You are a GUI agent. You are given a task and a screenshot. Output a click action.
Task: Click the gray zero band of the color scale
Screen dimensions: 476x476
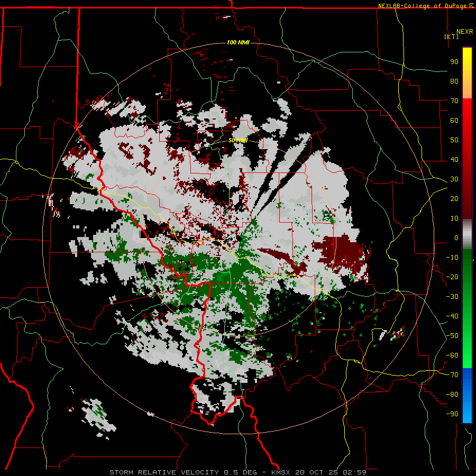[x=467, y=235]
